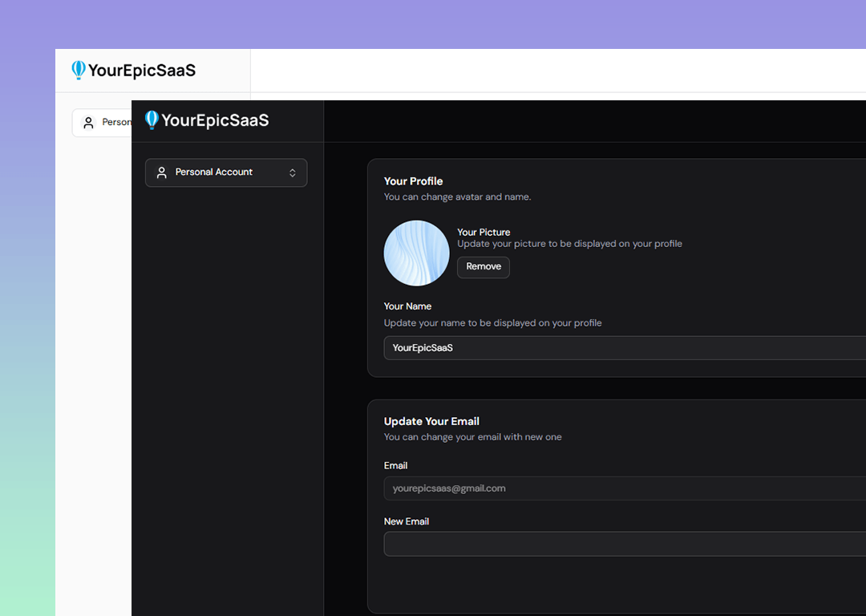Image resolution: width=866 pixels, height=616 pixels.
Task: Click the person icon on the light account card
Action: pos(88,122)
